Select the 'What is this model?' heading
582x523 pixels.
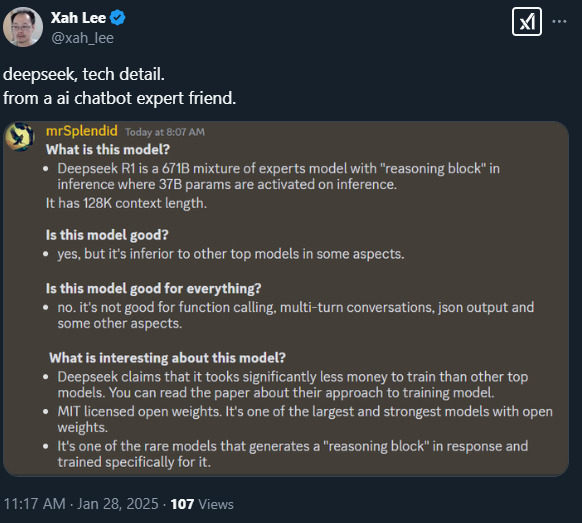[x=108, y=150]
